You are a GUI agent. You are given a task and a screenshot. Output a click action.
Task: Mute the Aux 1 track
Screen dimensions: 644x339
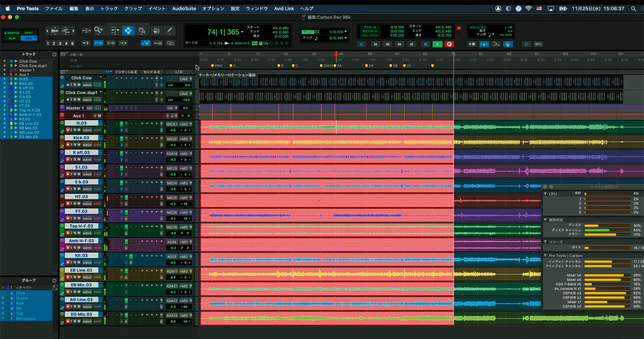tap(99, 116)
